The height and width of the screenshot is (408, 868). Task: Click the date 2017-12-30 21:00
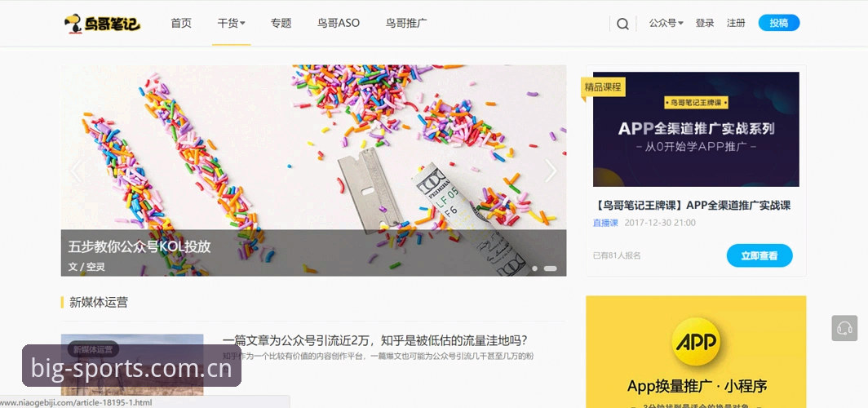pos(660,223)
